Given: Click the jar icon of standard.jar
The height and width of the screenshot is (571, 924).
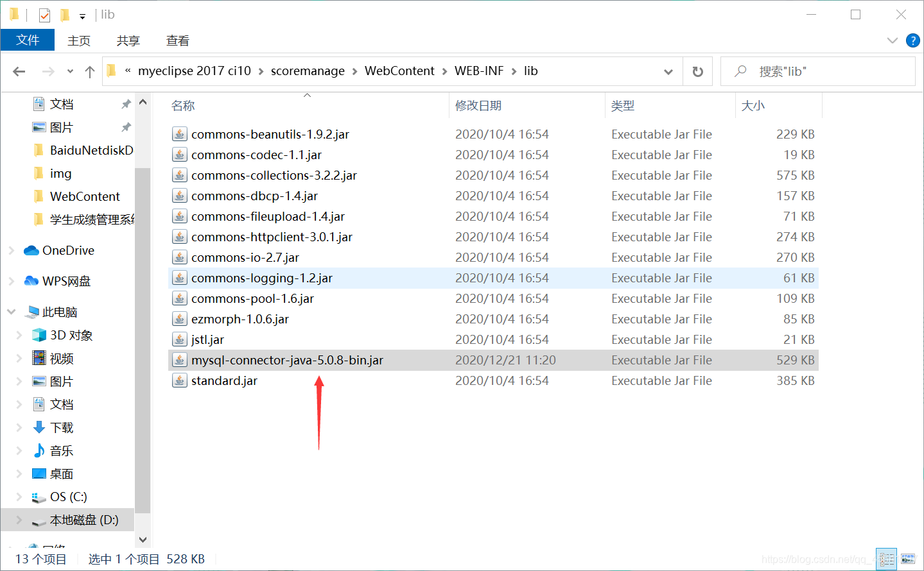Looking at the screenshot, I should pos(180,380).
